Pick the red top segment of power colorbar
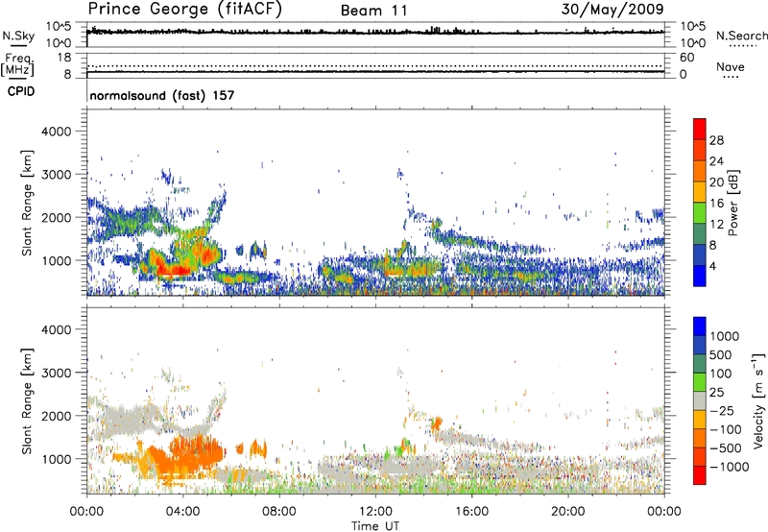This screenshot has width=768, height=532. tap(700, 130)
